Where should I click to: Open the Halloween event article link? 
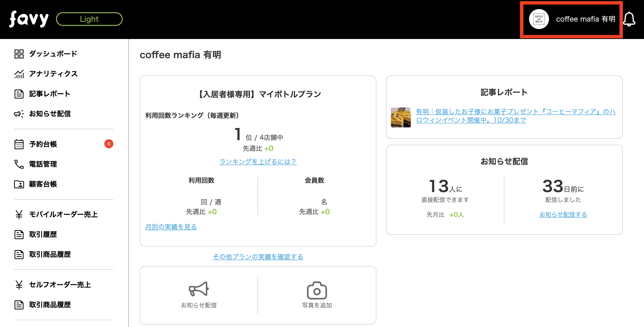[x=515, y=116]
